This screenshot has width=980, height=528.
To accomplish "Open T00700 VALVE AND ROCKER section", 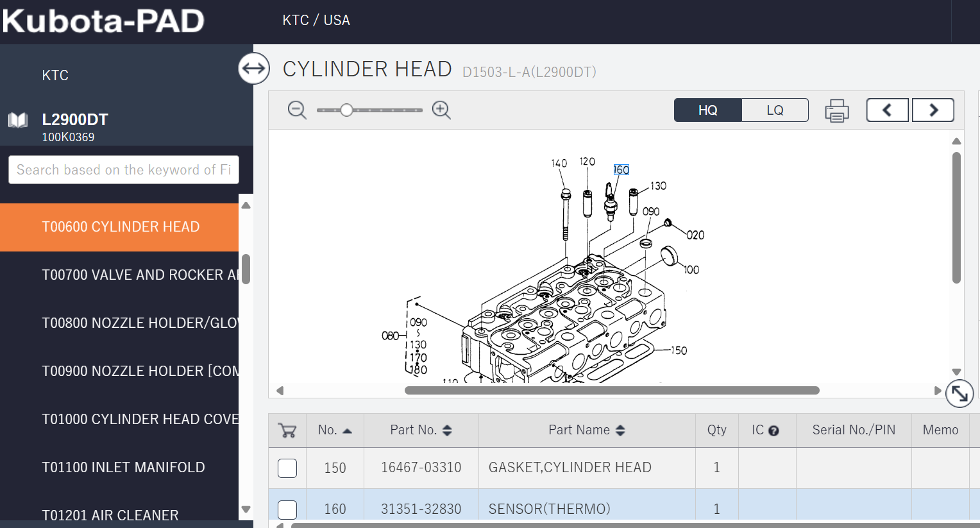I will (x=119, y=275).
